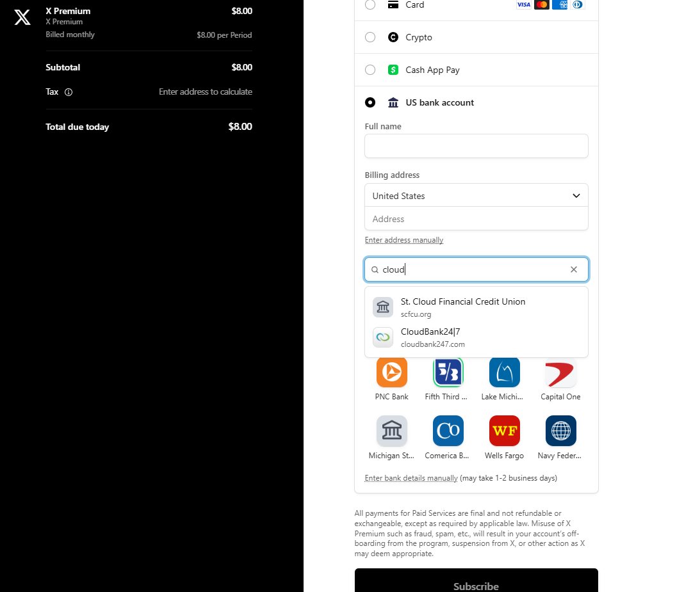700x592 pixels.
Task: Open the United States country dropdown
Action: (x=476, y=195)
